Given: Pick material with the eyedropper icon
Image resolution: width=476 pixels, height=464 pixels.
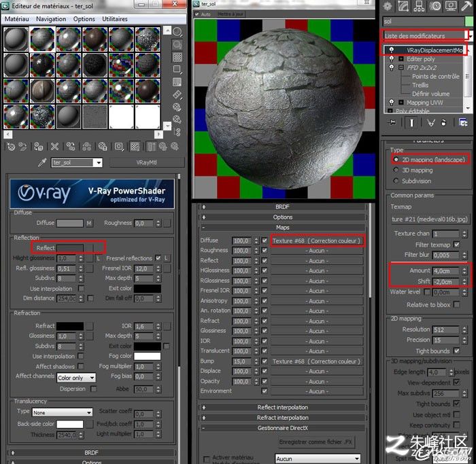Looking at the screenshot, I should click(x=42, y=162).
